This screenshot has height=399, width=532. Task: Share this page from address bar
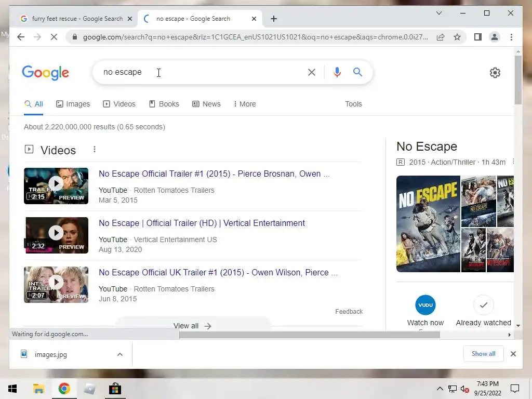click(x=441, y=37)
